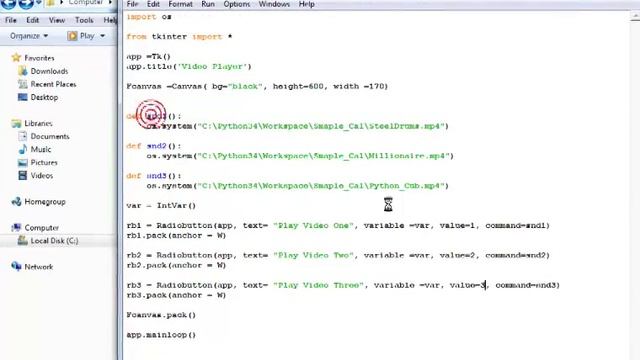Click the Pictures library icon
This screenshot has width=640, height=360.
click(23, 162)
